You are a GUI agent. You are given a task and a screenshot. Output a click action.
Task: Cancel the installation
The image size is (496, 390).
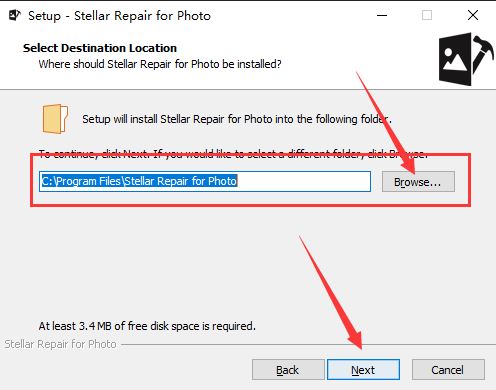448,370
